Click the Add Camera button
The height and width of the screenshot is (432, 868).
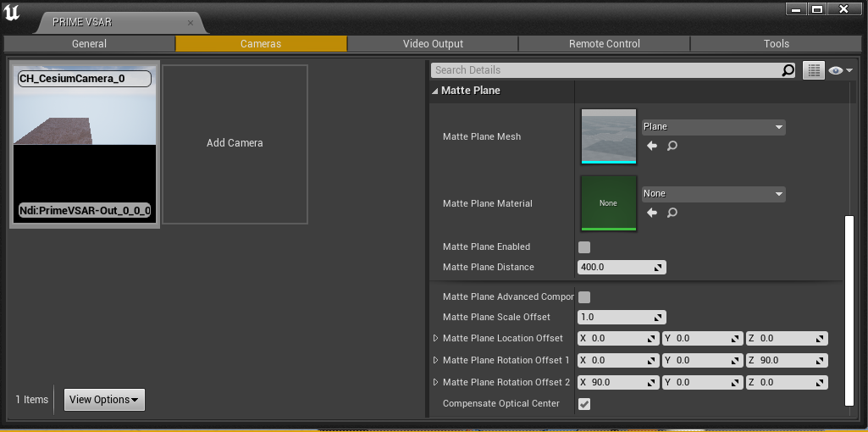[235, 143]
